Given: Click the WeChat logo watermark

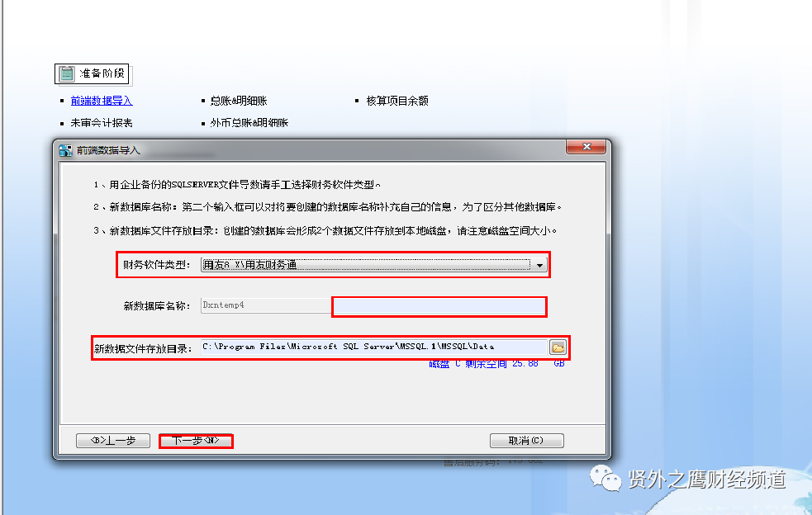Looking at the screenshot, I should click(605, 478).
